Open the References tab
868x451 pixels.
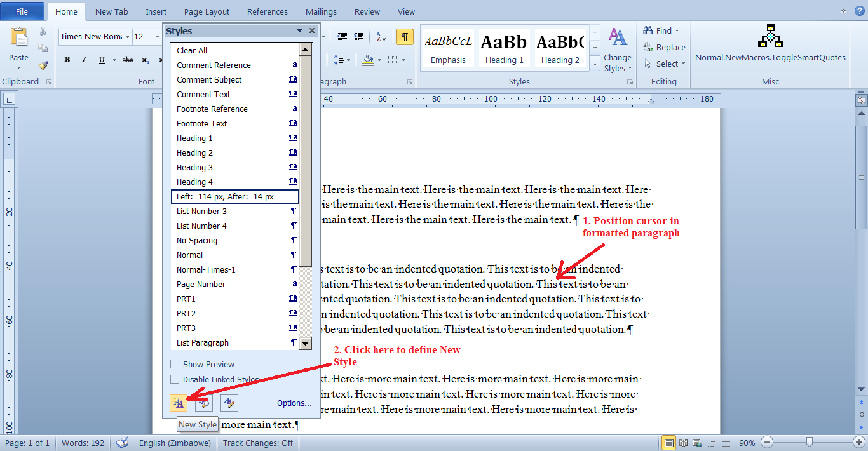pos(266,11)
